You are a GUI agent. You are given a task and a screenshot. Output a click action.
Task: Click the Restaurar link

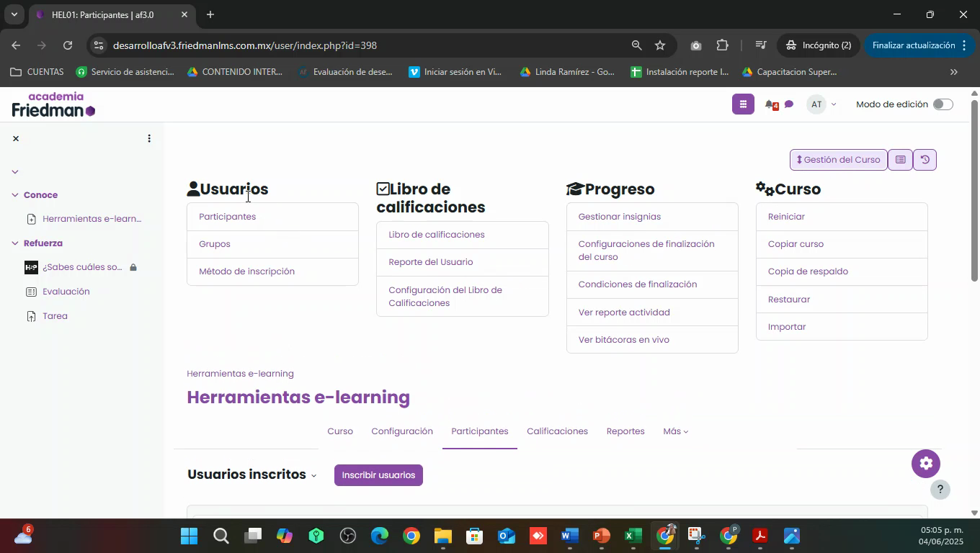pyautogui.click(x=789, y=300)
